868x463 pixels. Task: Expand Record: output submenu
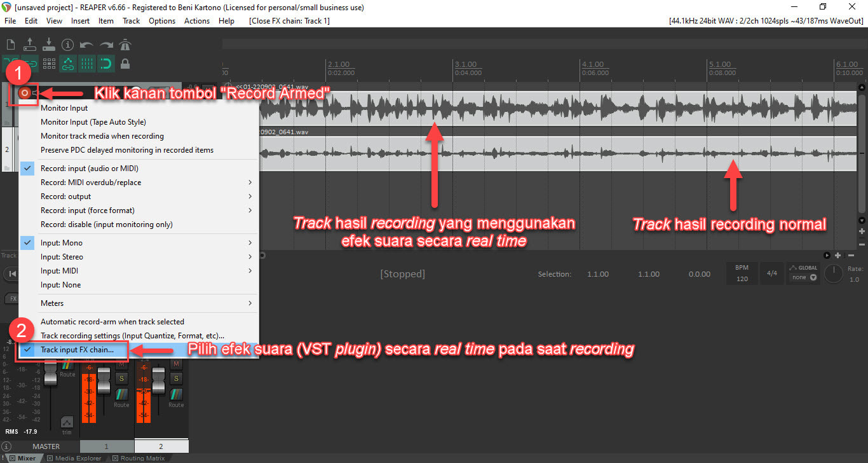139,197
